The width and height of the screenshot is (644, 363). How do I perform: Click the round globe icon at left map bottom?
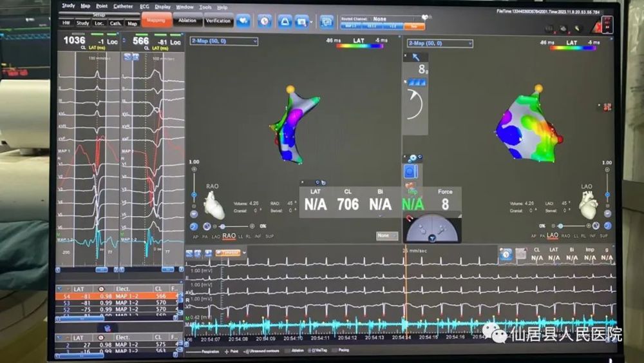coord(207,226)
